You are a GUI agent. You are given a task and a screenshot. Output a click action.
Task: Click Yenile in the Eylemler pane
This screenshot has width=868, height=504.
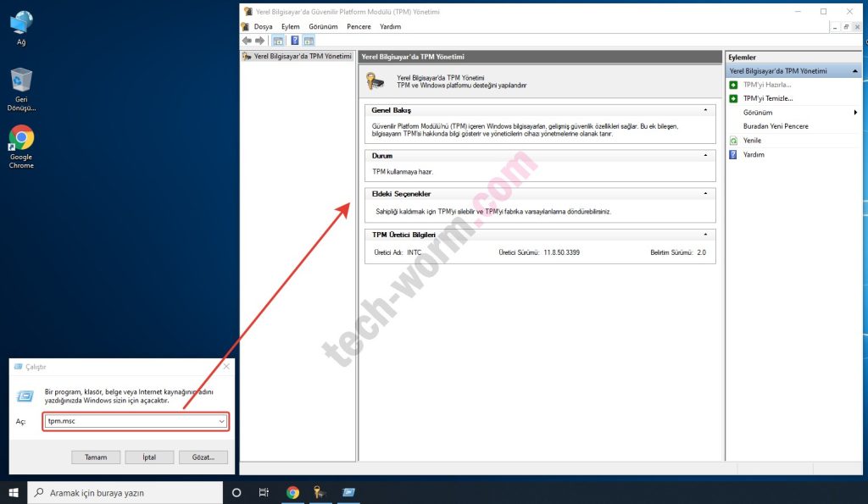[752, 141]
